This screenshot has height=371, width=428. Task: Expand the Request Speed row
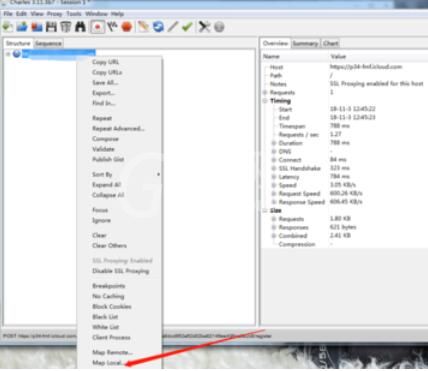[x=274, y=194]
